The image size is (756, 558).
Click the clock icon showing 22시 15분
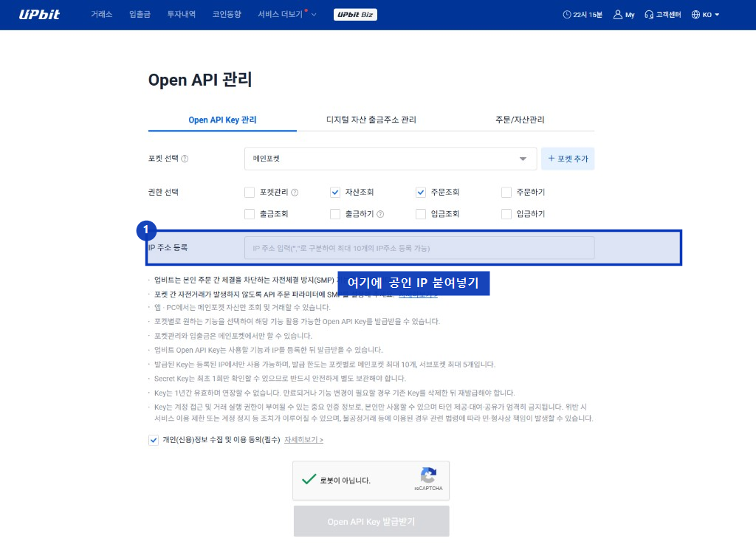567,15
